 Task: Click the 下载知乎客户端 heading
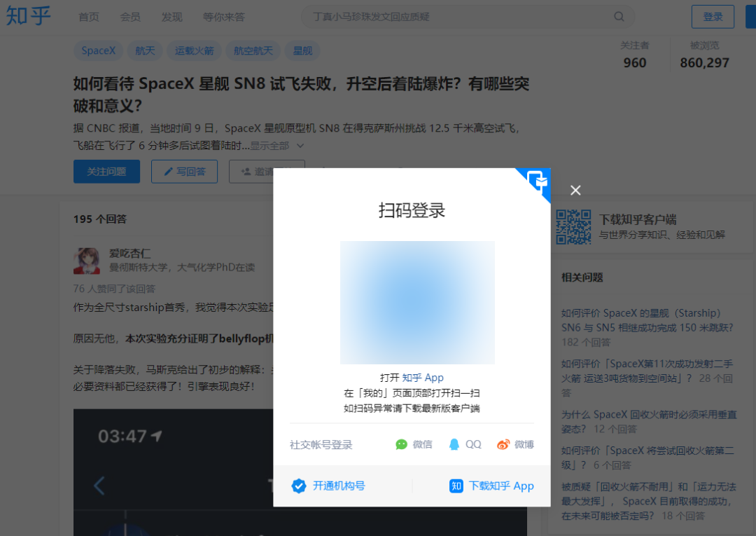(638, 219)
